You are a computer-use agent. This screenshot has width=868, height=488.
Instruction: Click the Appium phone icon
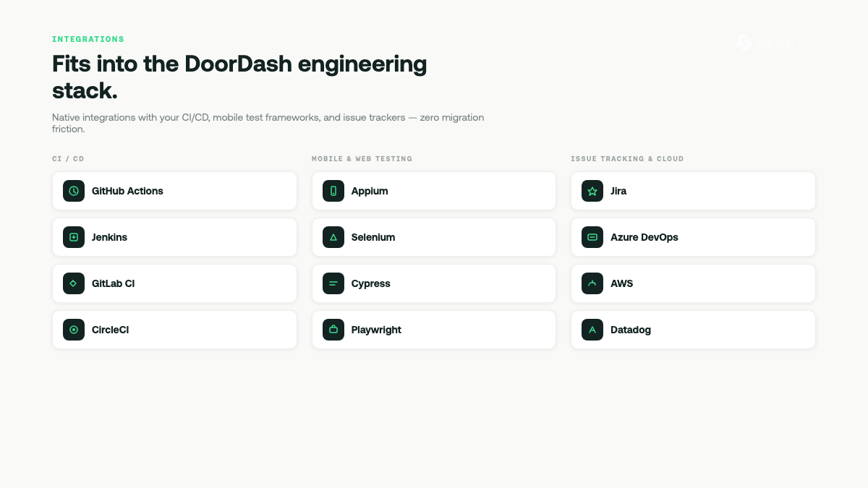[x=333, y=191]
